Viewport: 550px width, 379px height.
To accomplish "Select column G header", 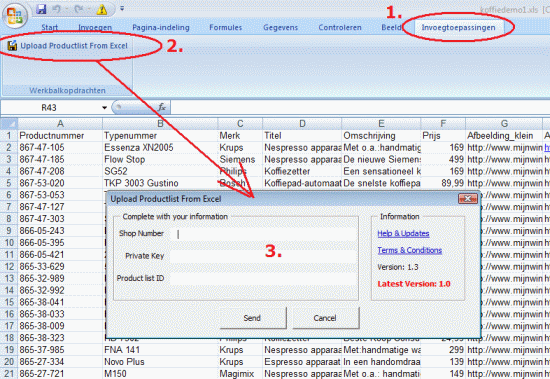I will tap(504, 124).
